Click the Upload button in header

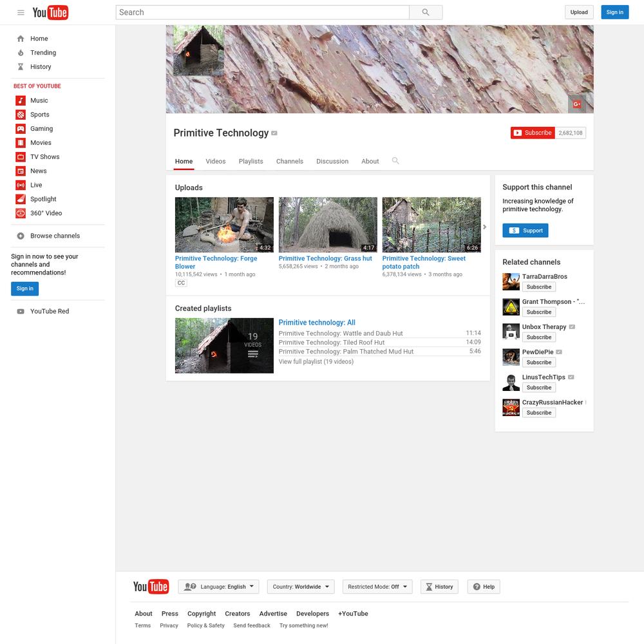(x=579, y=12)
